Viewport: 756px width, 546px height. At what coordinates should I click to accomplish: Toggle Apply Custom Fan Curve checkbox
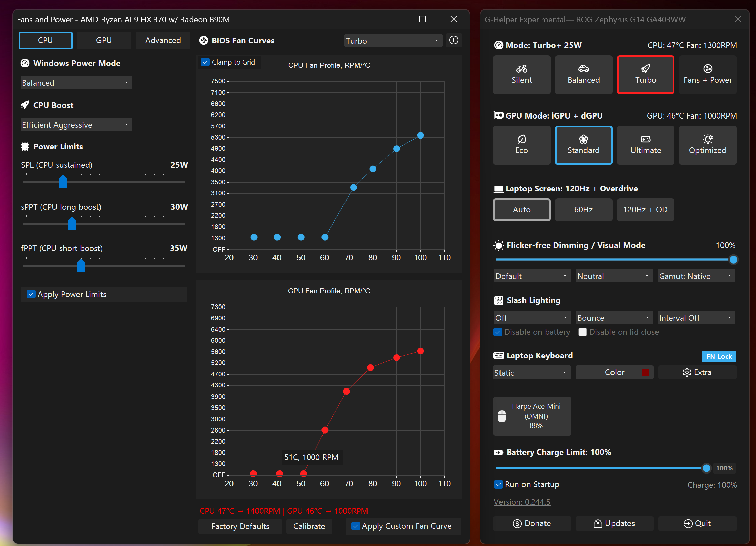[x=355, y=526]
